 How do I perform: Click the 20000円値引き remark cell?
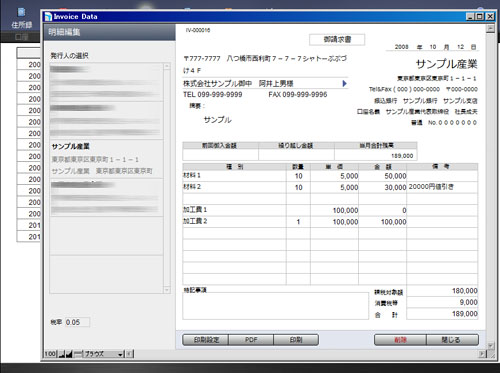tap(442, 187)
